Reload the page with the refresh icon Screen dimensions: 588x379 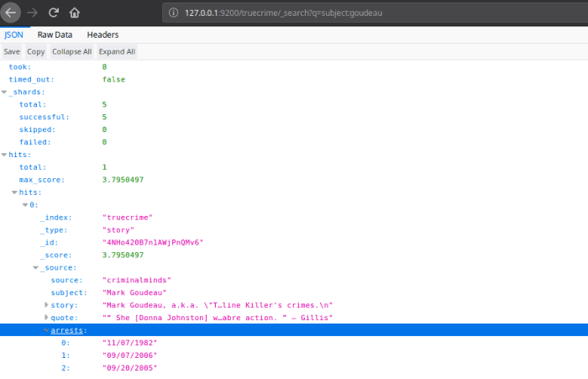coord(54,13)
